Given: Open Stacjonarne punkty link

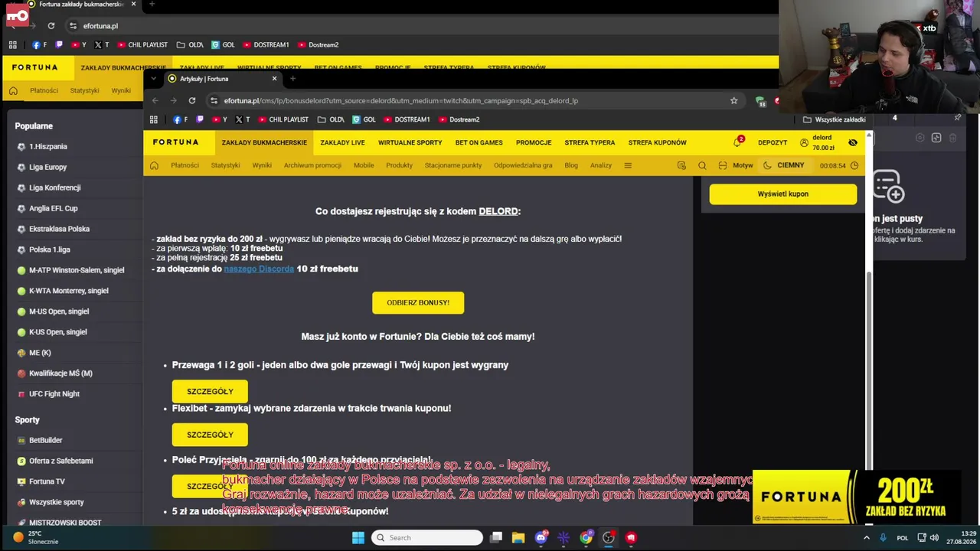Looking at the screenshot, I should pos(453,165).
